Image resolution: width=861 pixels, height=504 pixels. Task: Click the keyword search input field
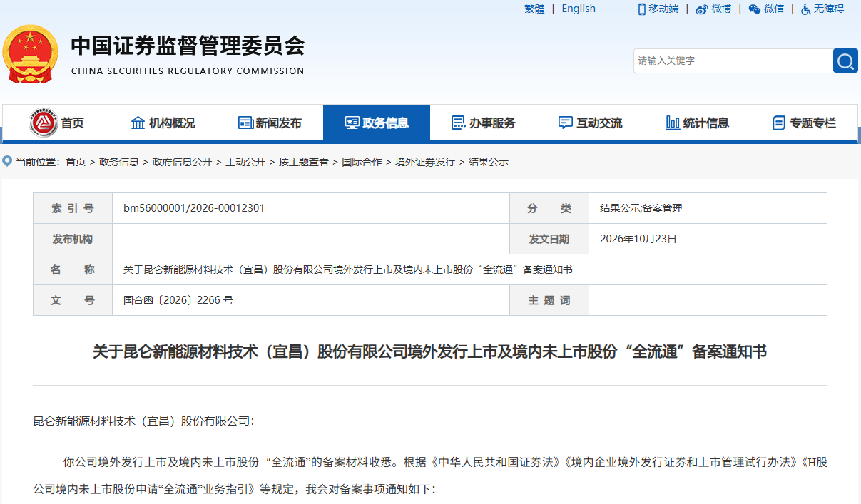coord(733,61)
